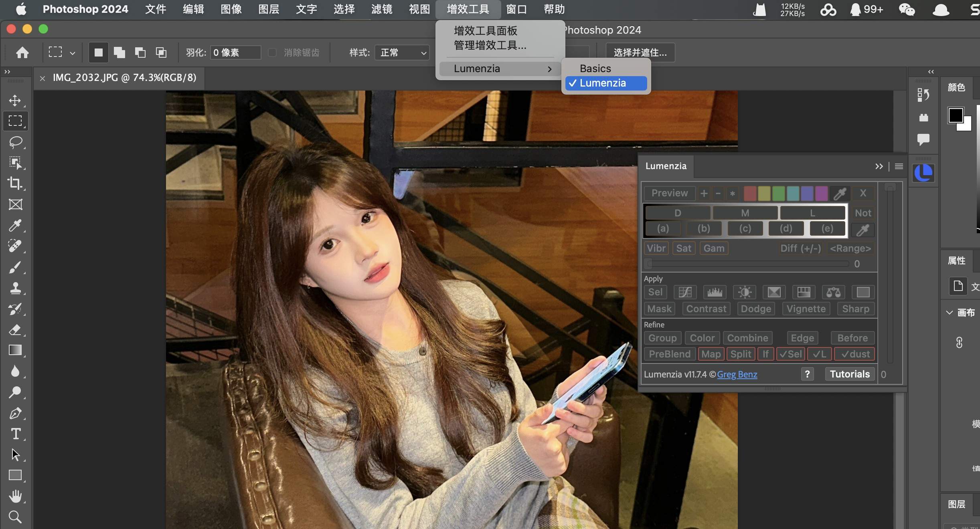Viewport: 980px width, 529px height.
Task: Enable the 消除锯齿 checkbox
Action: (x=272, y=52)
